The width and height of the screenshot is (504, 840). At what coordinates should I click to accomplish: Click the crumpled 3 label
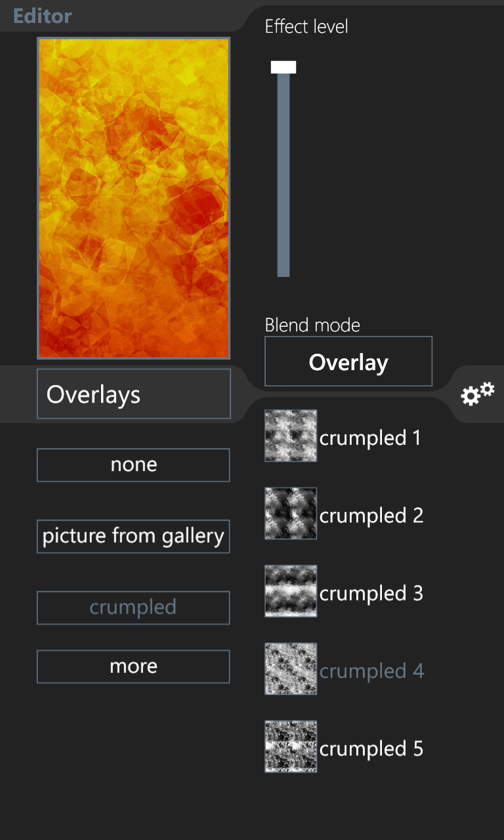[371, 593]
